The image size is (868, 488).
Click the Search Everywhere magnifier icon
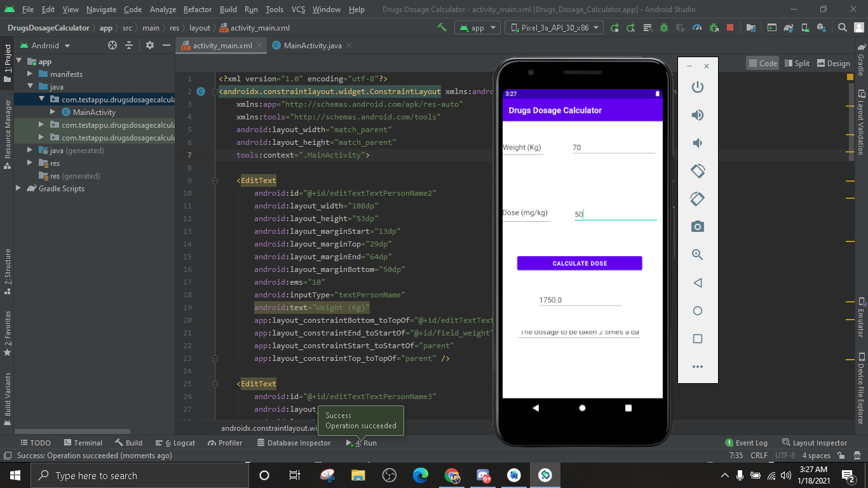[x=843, y=27]
